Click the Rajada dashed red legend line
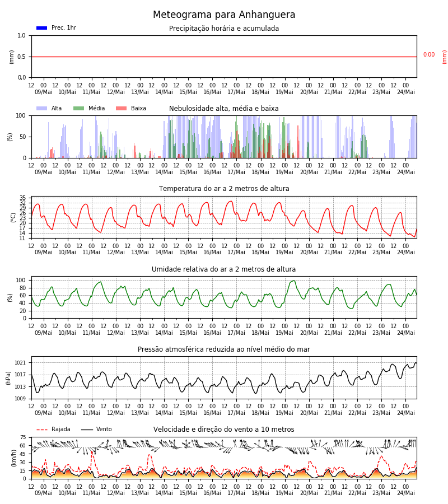Viewport: 448px width, 504px height. 42,430
